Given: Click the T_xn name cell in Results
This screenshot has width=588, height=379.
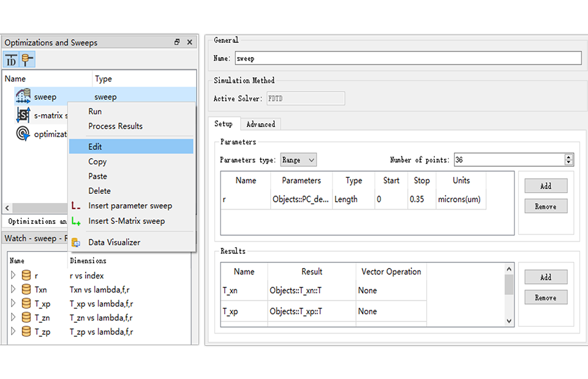Looking at the screenshot, I should [x=244, y=291].
